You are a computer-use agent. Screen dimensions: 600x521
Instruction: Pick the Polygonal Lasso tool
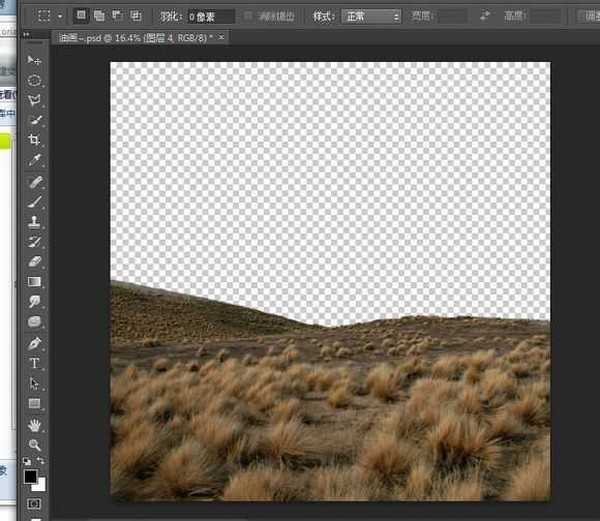point(34,100)
